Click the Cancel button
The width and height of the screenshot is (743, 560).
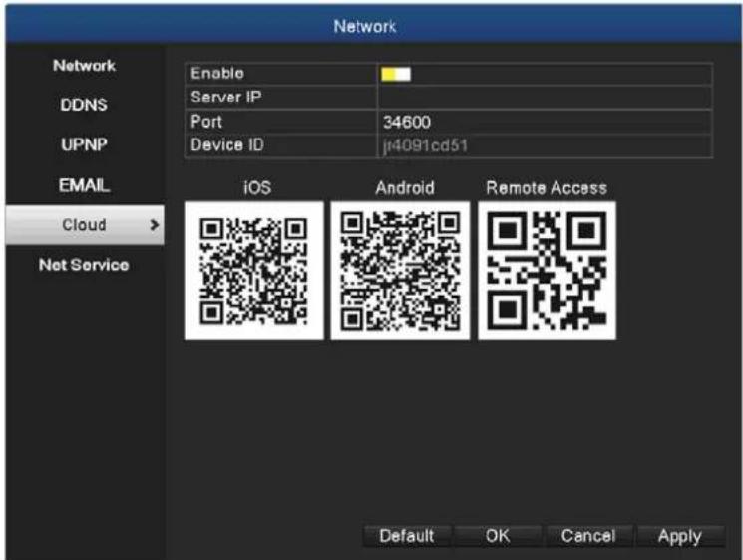click(x=588, y=536)
